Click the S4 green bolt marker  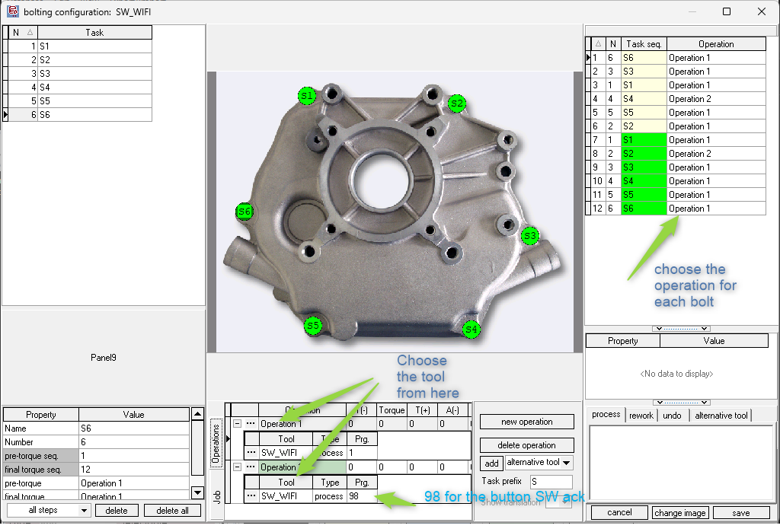[471, 329]
